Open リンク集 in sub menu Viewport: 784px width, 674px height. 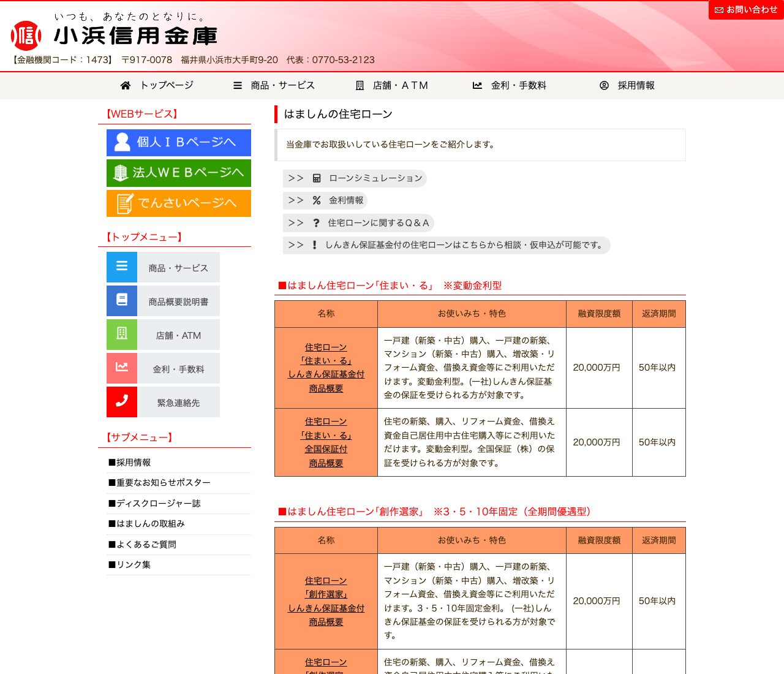129,565
